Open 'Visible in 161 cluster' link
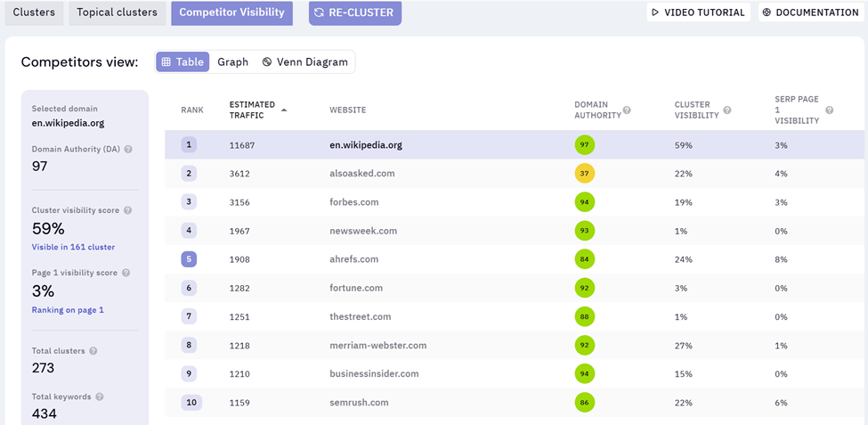The height and width of the screenshot is (425, 868). [x=73, y=247]
